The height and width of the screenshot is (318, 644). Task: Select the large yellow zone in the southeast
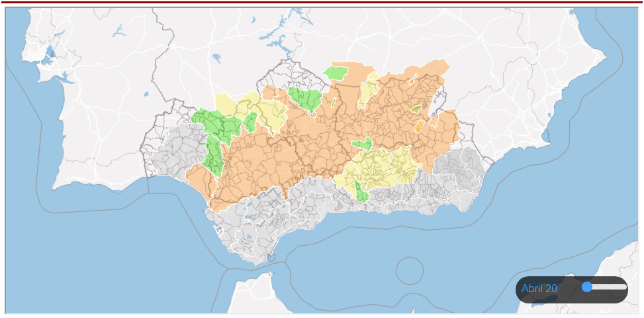coord(378,170)
